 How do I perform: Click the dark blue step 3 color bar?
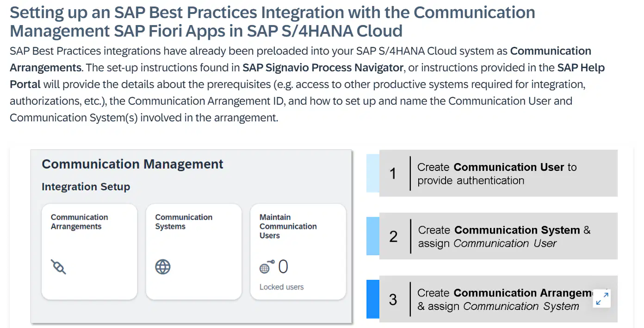(373, 299)
